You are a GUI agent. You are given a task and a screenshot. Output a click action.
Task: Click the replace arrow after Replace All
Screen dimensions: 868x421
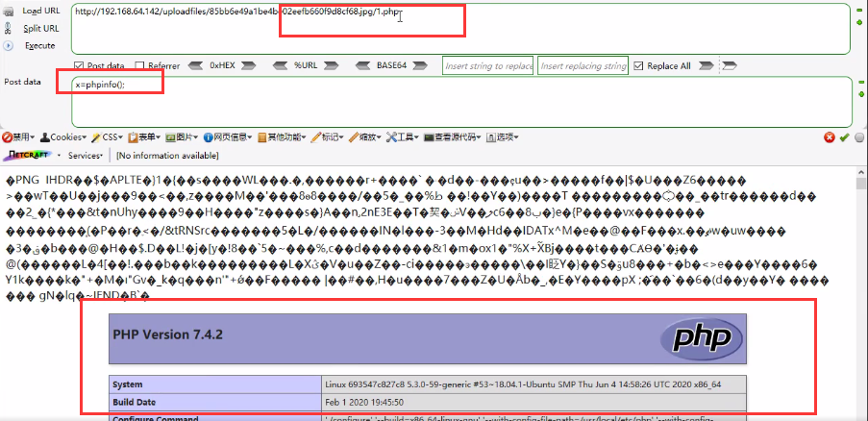point(729,66)
